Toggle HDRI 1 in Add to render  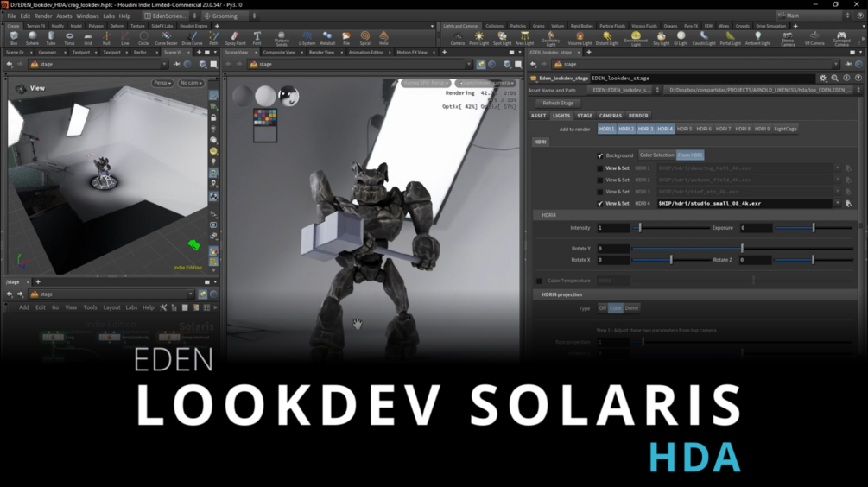[606, 129]
